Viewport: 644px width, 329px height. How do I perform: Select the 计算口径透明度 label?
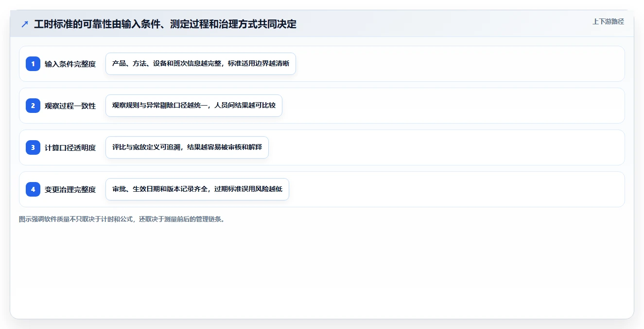click(70, 147)
